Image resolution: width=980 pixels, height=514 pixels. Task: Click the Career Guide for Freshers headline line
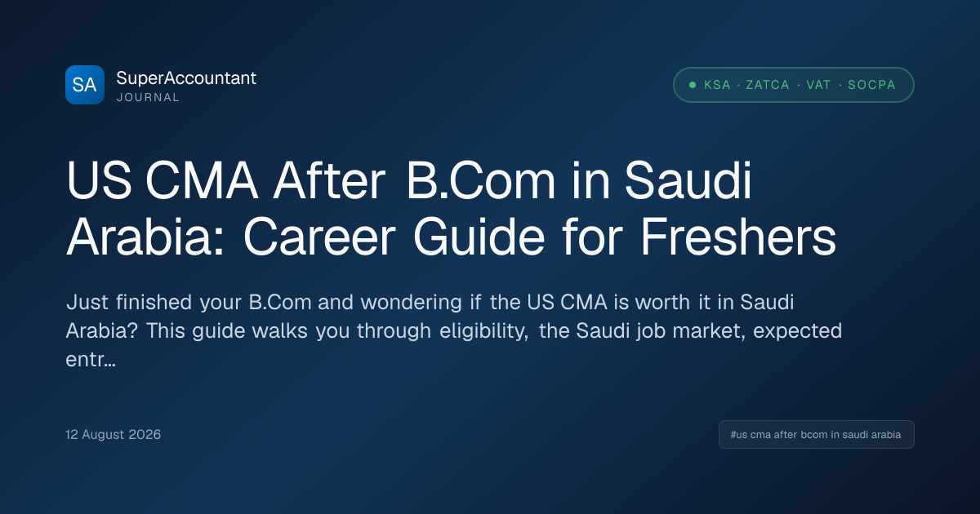coord(540,240)
